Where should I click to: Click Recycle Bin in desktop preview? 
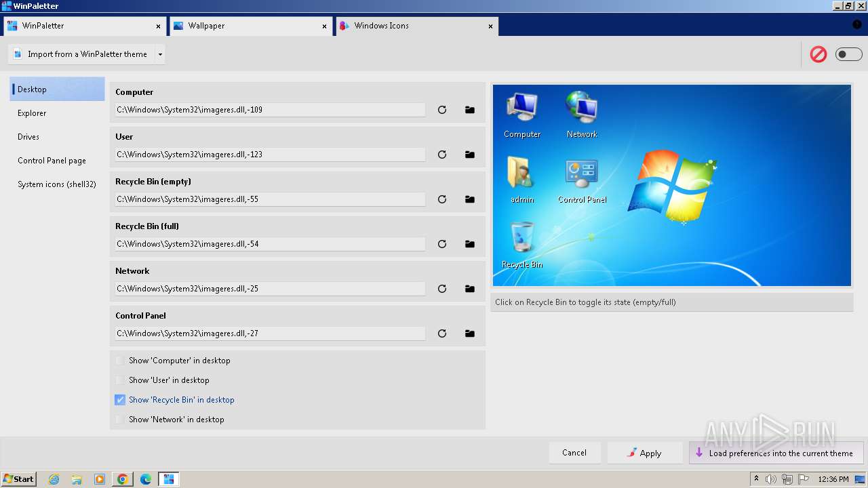(522, 244)
